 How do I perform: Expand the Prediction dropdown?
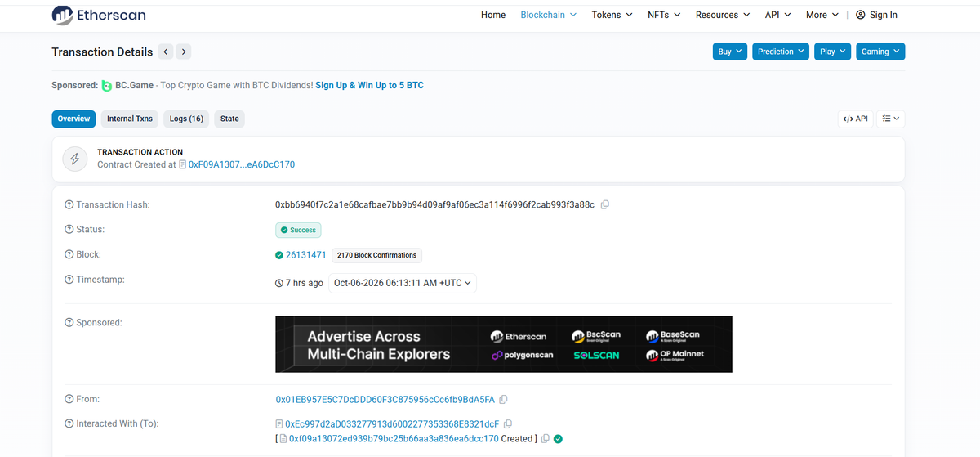tap(781, 52)
